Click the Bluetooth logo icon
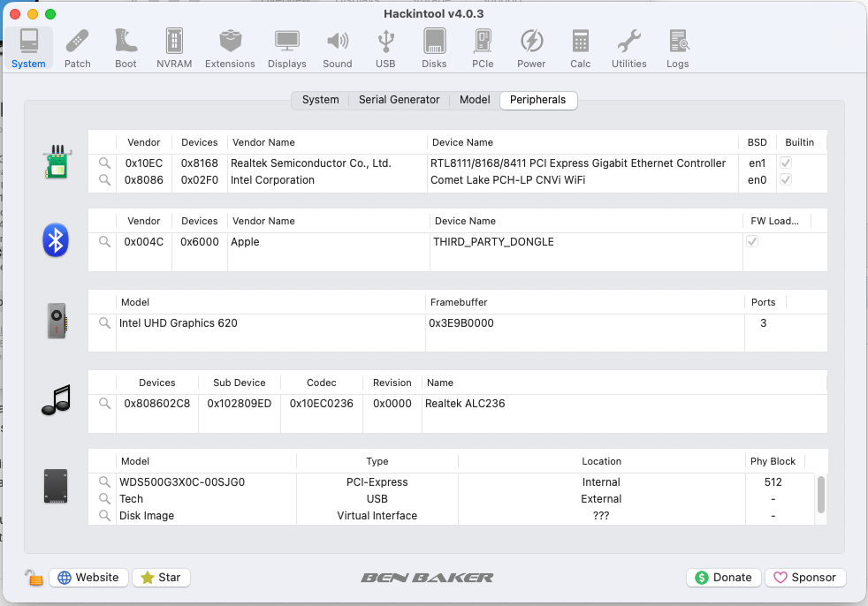 click(56, 240)
